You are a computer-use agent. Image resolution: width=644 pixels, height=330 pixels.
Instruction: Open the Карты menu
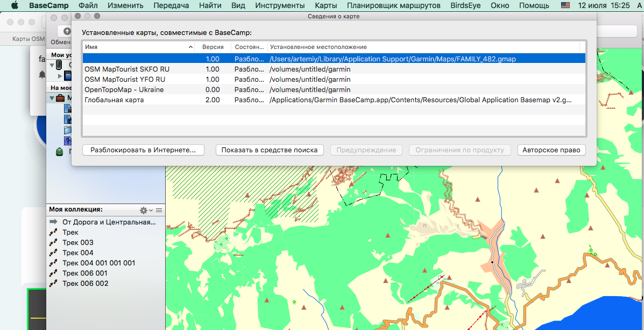326,5
